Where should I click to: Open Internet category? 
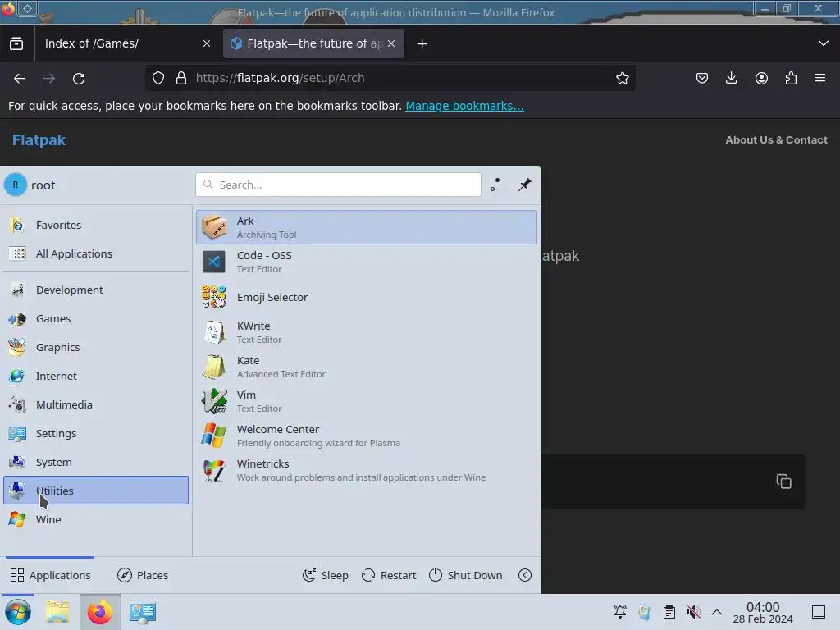click(x=96, y=376)
